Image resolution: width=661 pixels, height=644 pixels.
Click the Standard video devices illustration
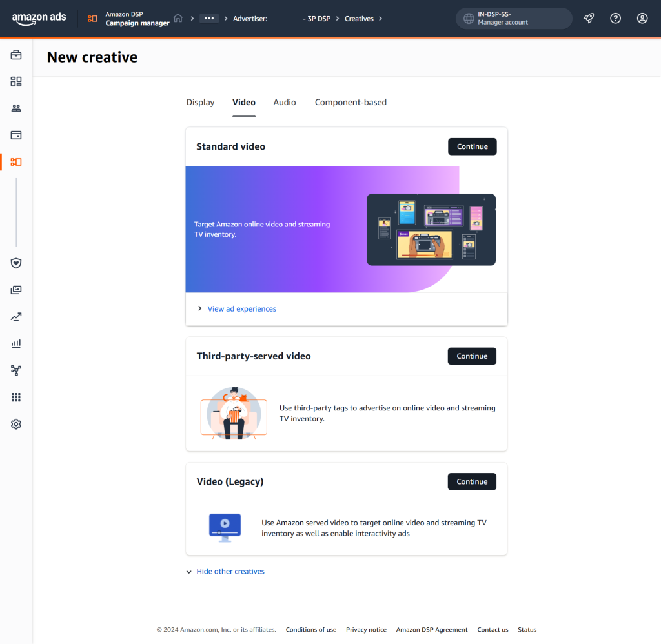coord(431,230)
